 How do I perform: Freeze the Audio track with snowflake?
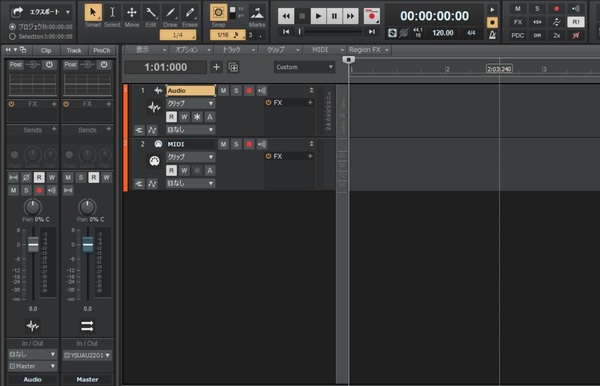pyautogui.click(x=197, y=117)
